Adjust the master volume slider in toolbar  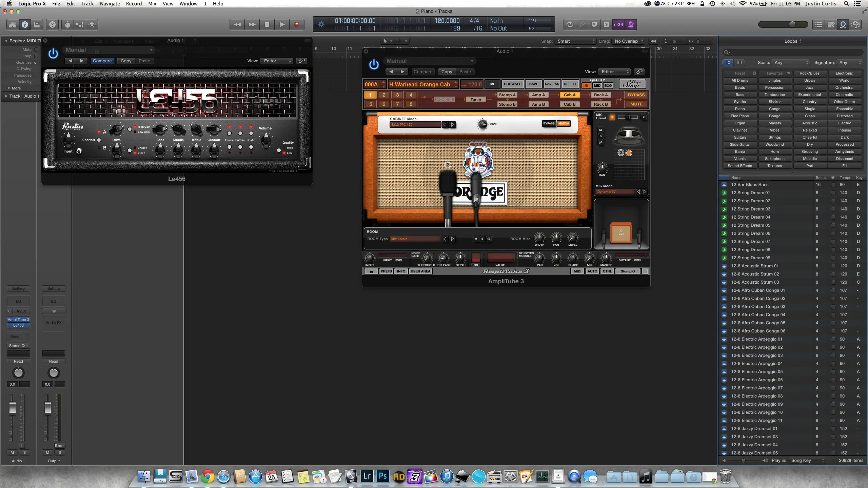click(x=792, y=24)
